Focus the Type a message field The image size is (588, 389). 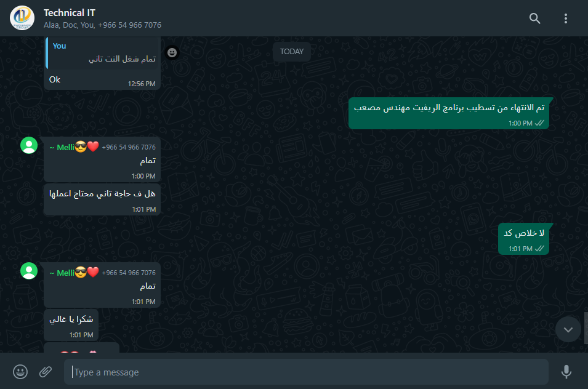306,372
